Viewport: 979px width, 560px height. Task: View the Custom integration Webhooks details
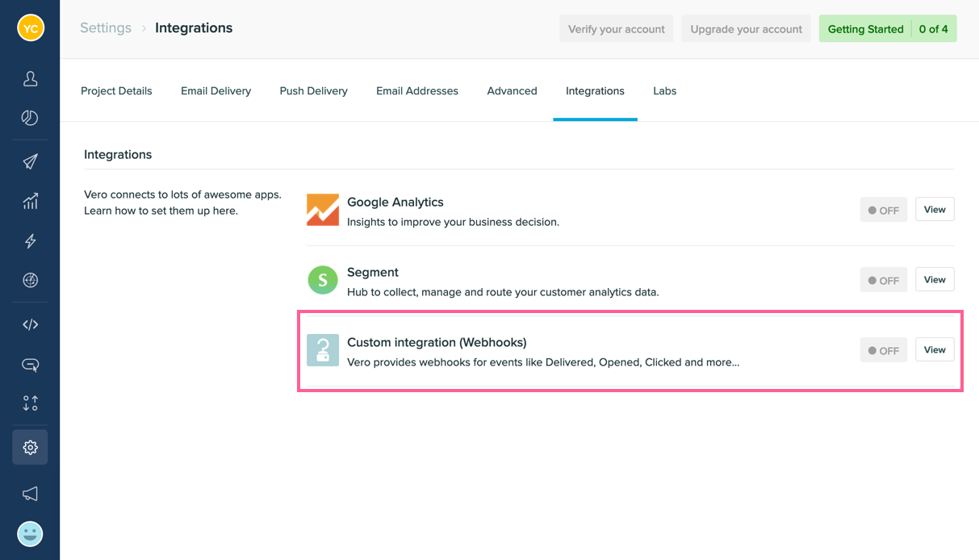[x=934, y=349]
